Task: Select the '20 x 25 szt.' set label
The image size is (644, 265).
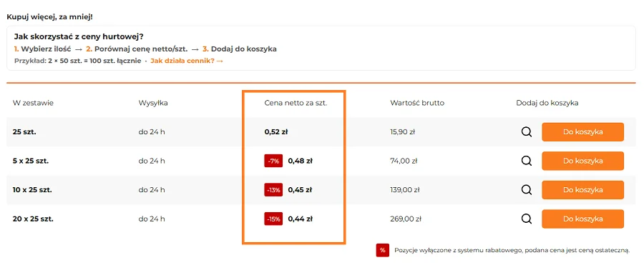Action: (33, 219)
